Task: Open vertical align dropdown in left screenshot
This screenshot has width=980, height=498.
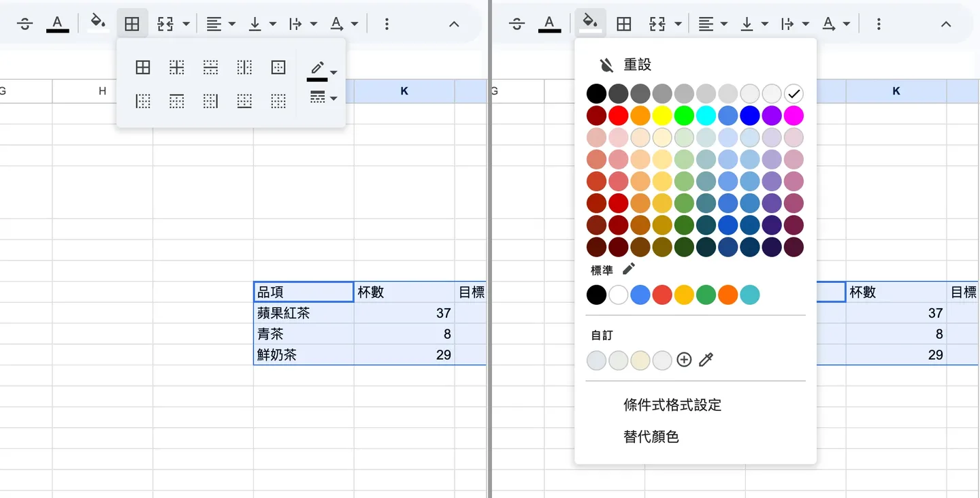Action: (x=262, y=24)
